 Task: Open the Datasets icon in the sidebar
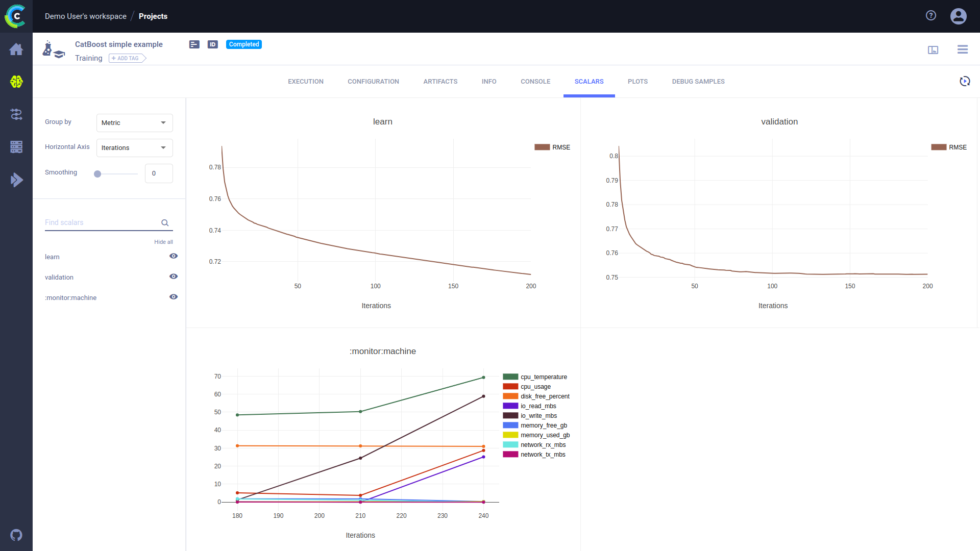[16, 147]
